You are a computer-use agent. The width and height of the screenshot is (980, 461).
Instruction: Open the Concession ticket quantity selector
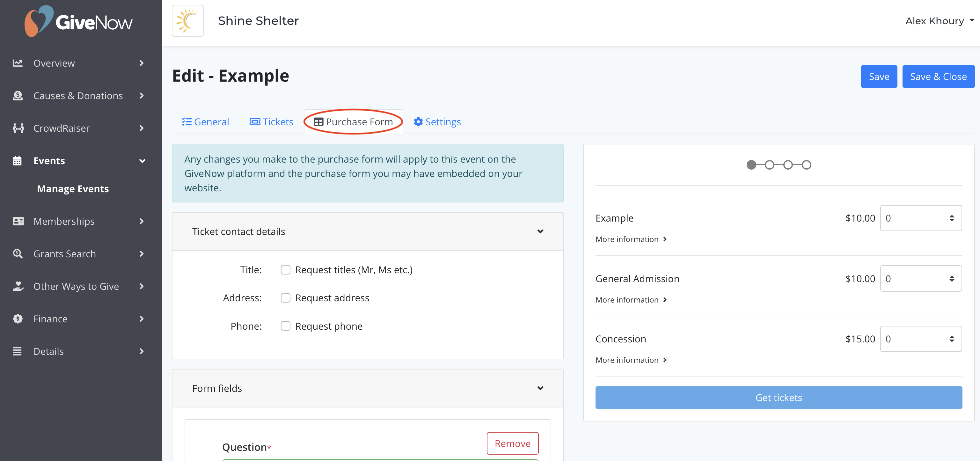click(x=920, y=339)
